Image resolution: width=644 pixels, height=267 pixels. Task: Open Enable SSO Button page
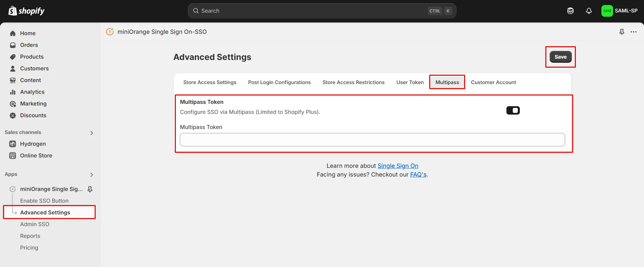(x=44, y=201)
